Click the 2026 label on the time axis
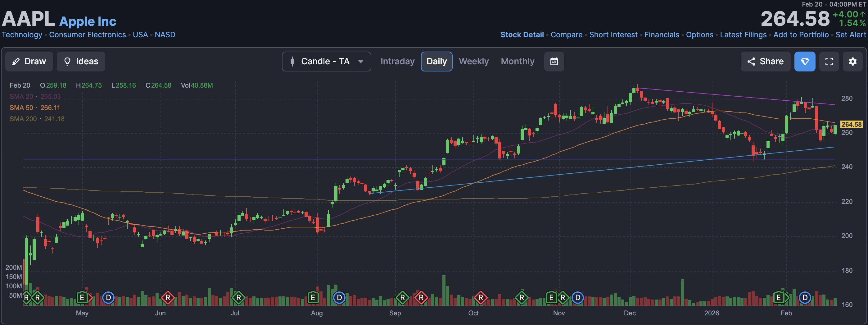The image size is (868, 325). coord(711,313)
